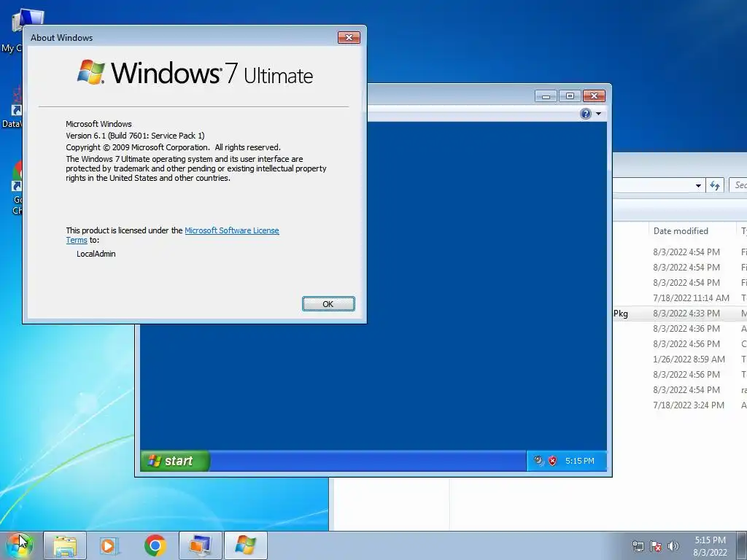Minimize the virtual machine window
Viewport: 747px width, 560px height.
546,96
